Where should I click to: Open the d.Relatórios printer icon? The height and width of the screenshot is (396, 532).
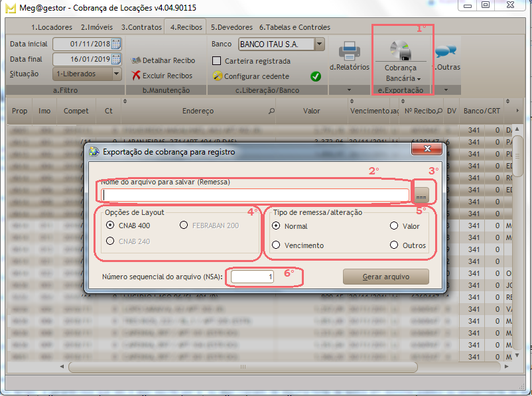click(350, 52)
